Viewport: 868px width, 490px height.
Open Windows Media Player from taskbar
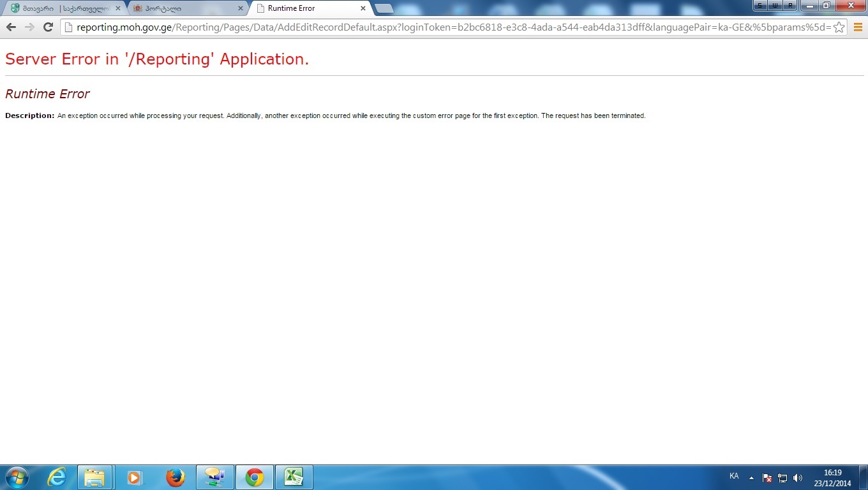pyautogui.click(x=135, y=477)
